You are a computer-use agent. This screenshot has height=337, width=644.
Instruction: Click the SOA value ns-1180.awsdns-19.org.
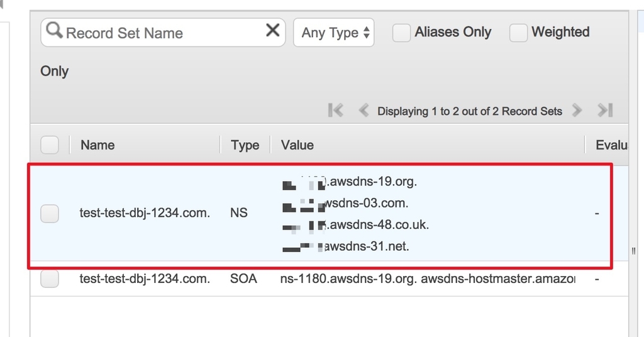coord(348,279)
